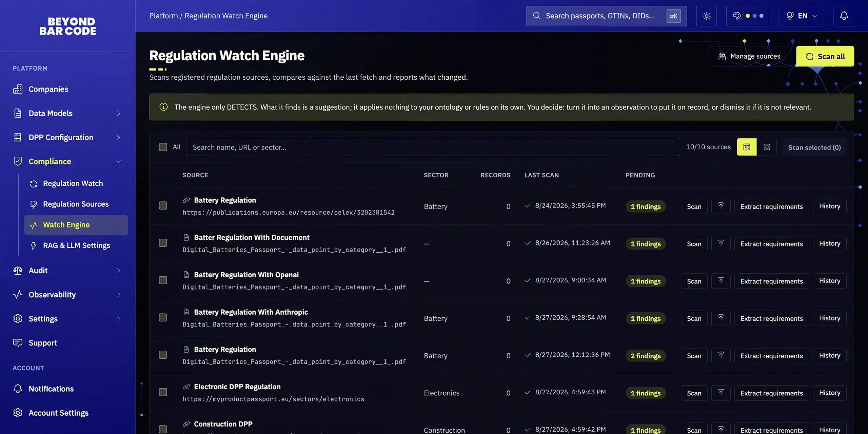Image resolution: width=868 pixels, height=434 pixels.
Task: Select checkbox for Battery Regulation With Anthropic
Action: coord(163,317)
